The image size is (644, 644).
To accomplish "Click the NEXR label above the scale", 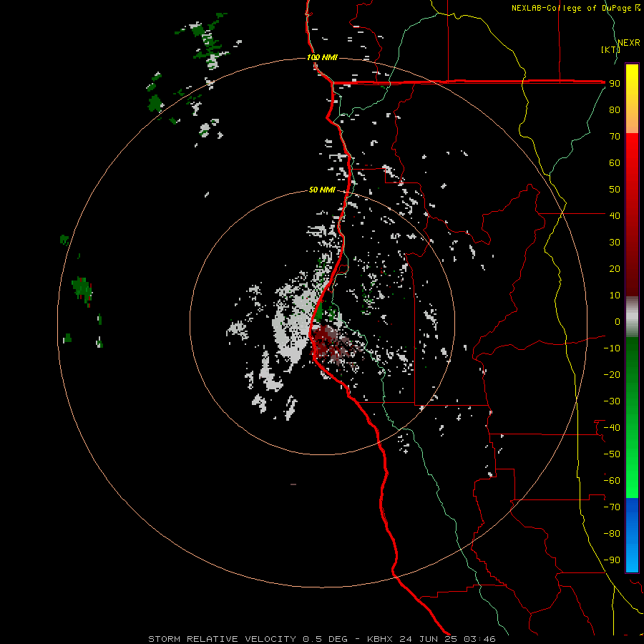I will click(x=629, y=43).
